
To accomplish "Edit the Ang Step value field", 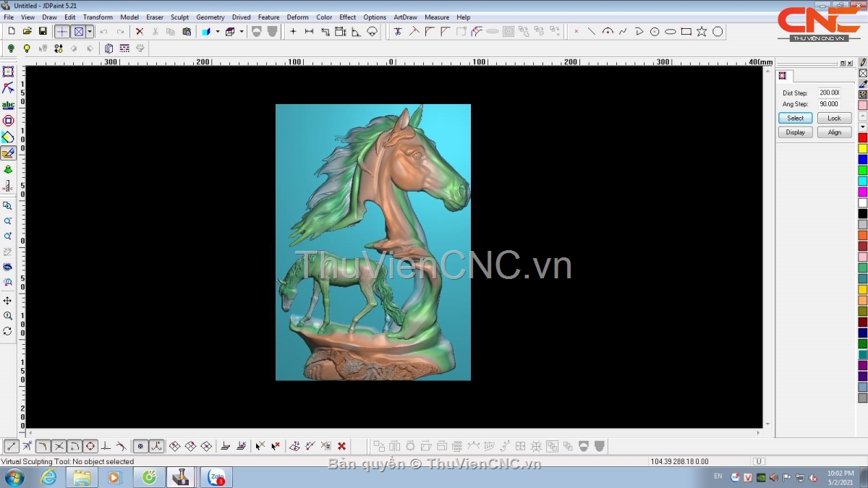I will click(829, 104).
